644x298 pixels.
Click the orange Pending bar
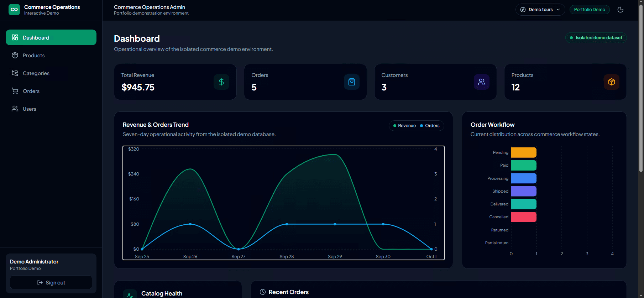click(x=524, y=152)
